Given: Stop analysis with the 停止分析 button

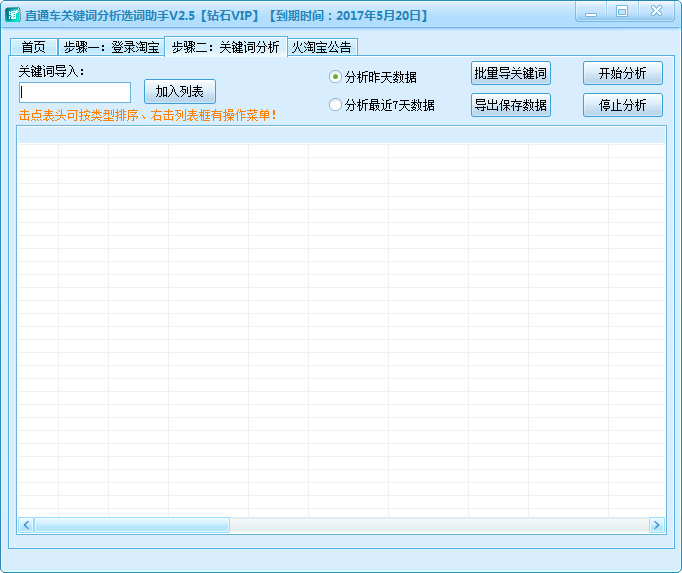Looking at the screenshot, I should [x=622, y=105].
